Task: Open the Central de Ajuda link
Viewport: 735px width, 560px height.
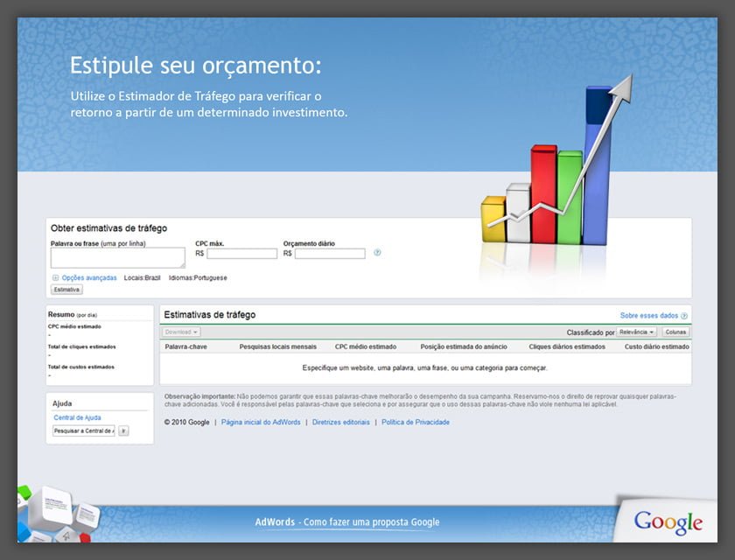Action: pyautogui.click(x=77, y=417)
